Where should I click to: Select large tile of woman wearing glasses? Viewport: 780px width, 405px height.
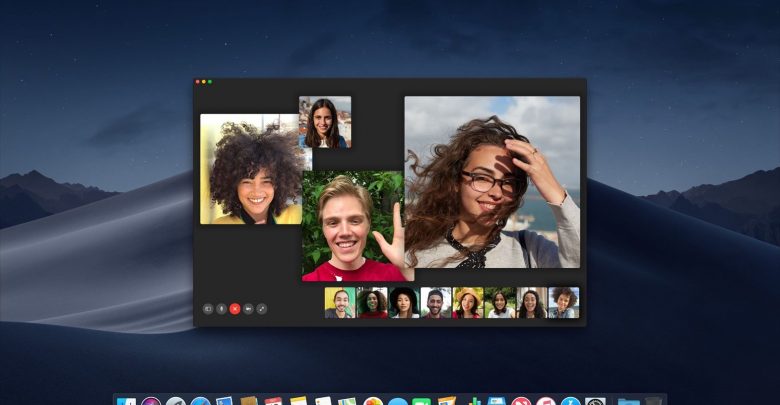[492, 182]
